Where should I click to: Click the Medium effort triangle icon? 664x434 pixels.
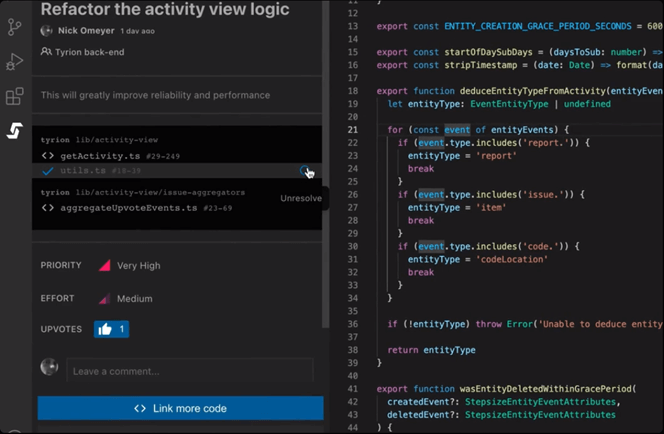[x=105, y=299]
